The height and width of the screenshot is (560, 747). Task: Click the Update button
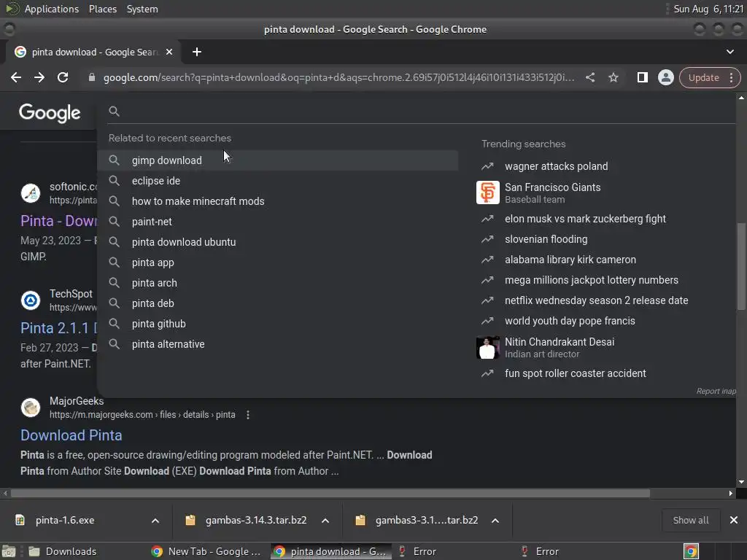pos(704,77)
